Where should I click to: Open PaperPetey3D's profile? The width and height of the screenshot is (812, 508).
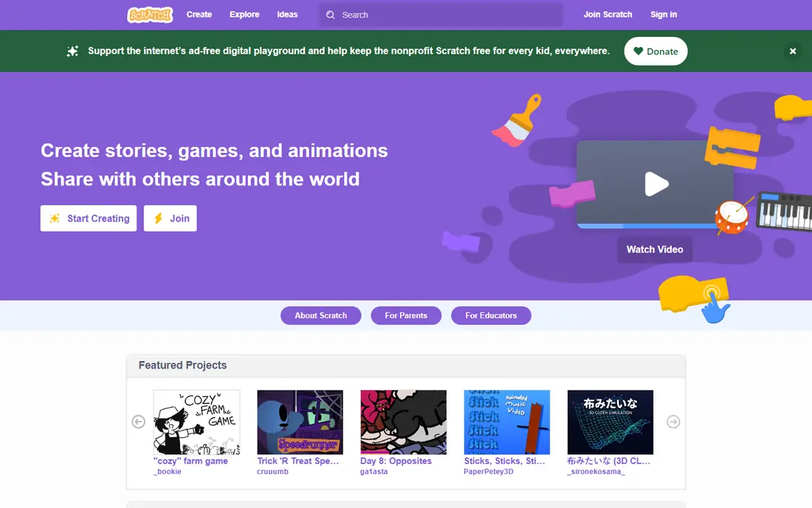point(489,472)
